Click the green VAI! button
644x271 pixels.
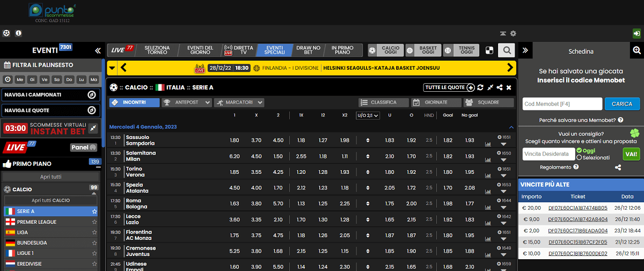tap(631, 154)
